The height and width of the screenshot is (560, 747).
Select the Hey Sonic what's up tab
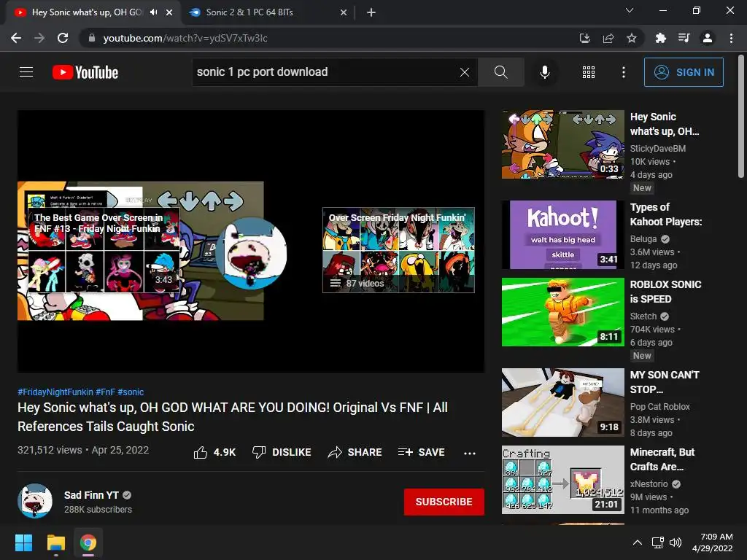tap(87, 12)
